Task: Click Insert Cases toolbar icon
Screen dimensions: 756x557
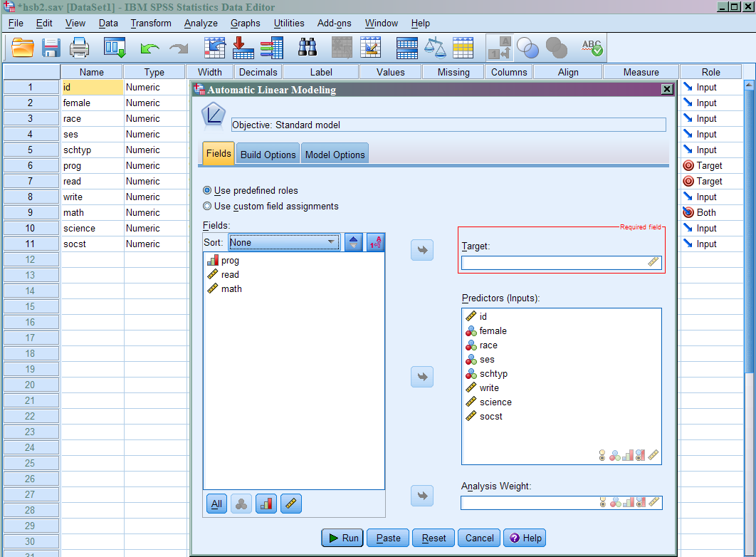Action: 342,48
